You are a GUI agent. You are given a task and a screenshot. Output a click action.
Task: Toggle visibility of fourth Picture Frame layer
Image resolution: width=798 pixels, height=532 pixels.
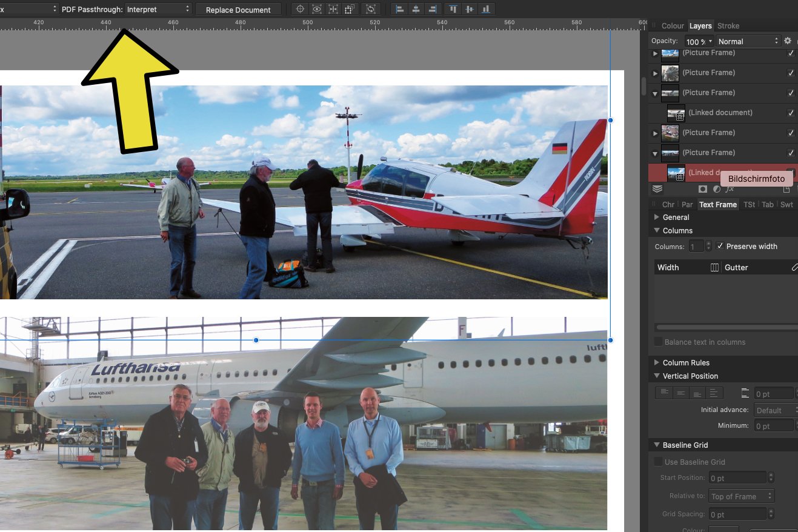(x=791, y=133)
